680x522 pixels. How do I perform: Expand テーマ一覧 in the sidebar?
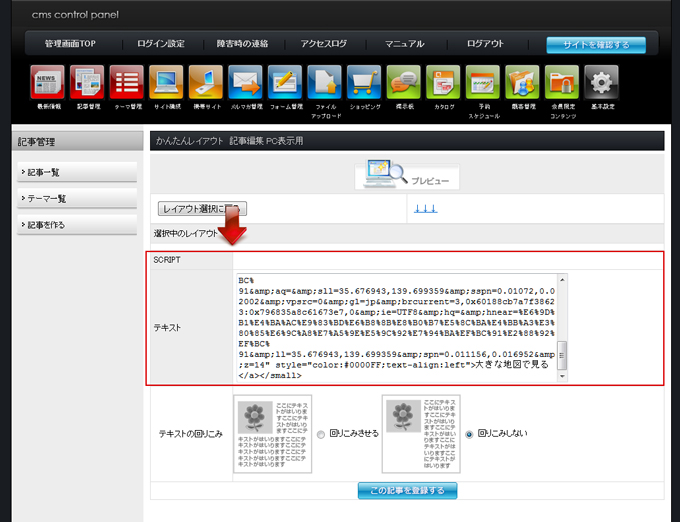tap(76, 198)
